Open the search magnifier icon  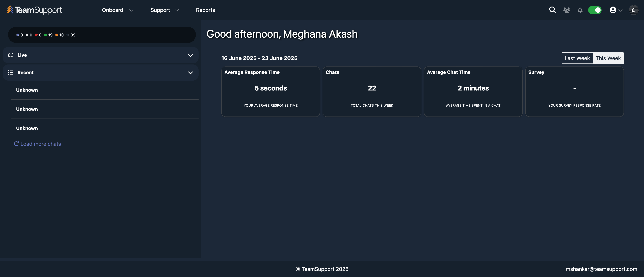point(552,10)
